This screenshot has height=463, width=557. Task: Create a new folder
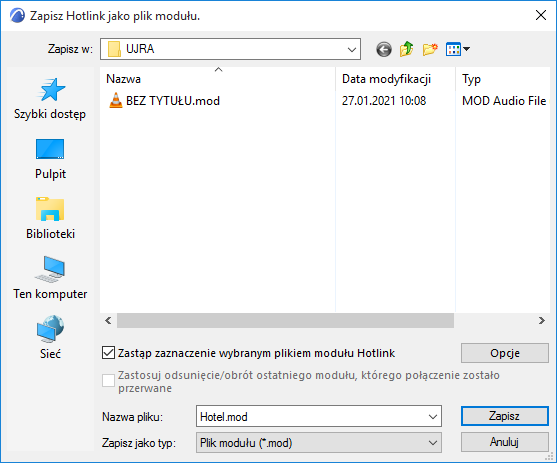[x=430, y=49]
